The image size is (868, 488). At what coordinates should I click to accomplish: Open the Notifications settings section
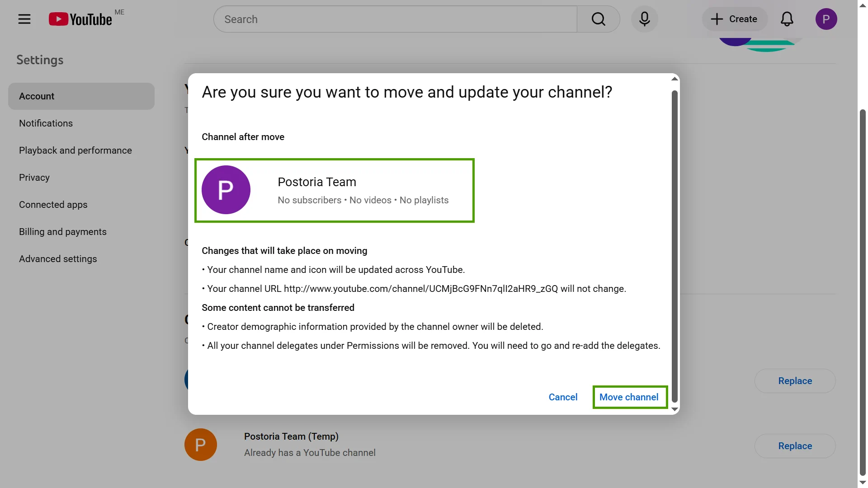(46, 123)
